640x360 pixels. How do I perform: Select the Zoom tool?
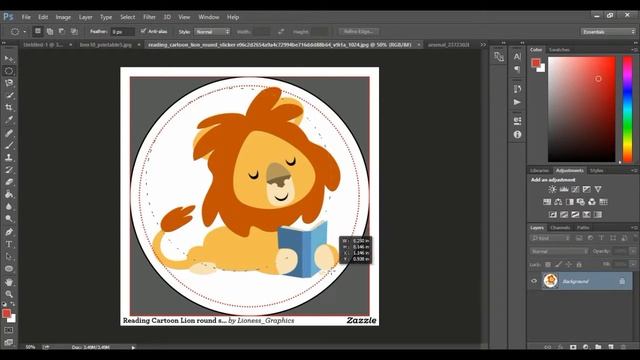[x=9, y=294]
